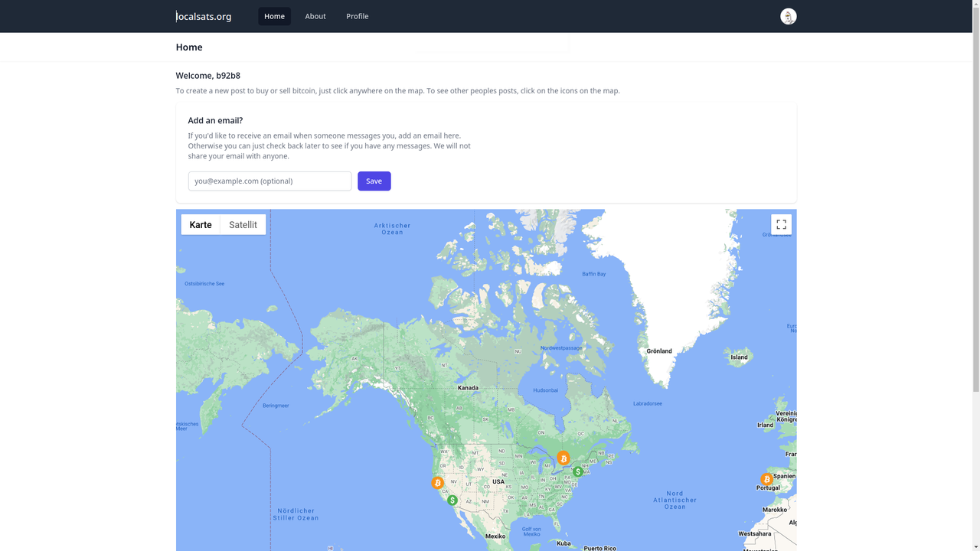
Task: Click the Irland map label
Action: pyautogui.click(x=766, y=425)
